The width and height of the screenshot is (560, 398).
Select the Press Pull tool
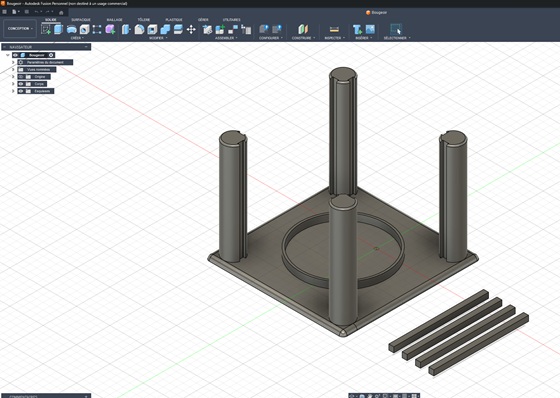(x=126, y=29)
